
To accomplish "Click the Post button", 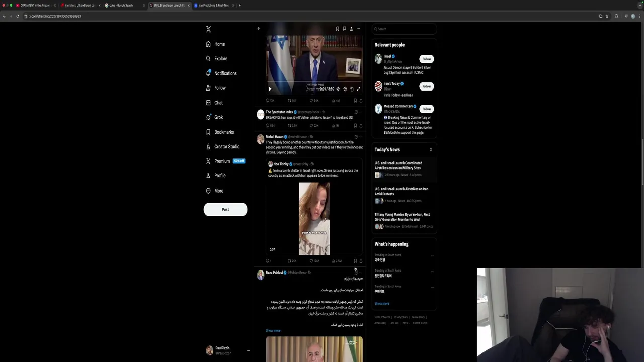I will 225,209.
